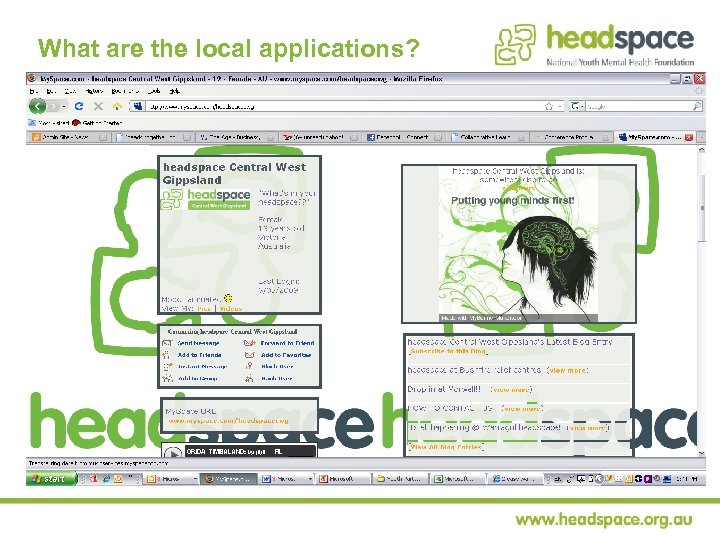Bookmark page with star in address bar
This screenshot has width=720, height=540.
549,107
